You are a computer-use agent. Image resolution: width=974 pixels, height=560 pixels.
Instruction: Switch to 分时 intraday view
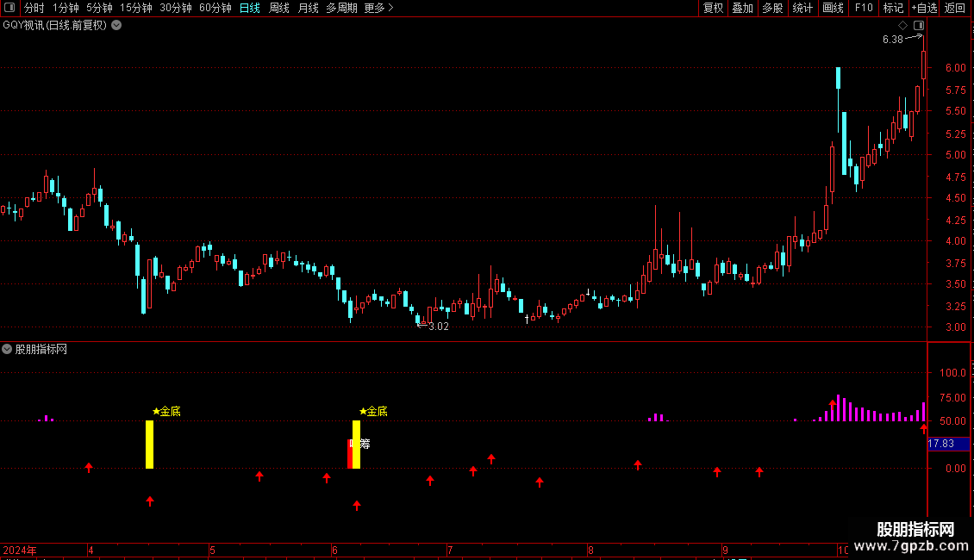[x=34, y=8]
